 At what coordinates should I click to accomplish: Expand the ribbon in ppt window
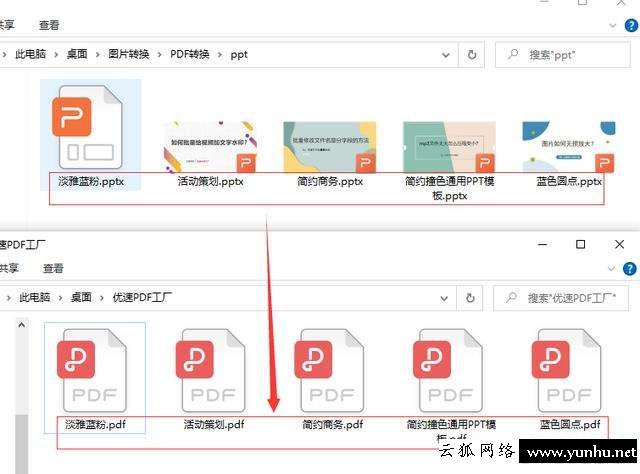612,26
